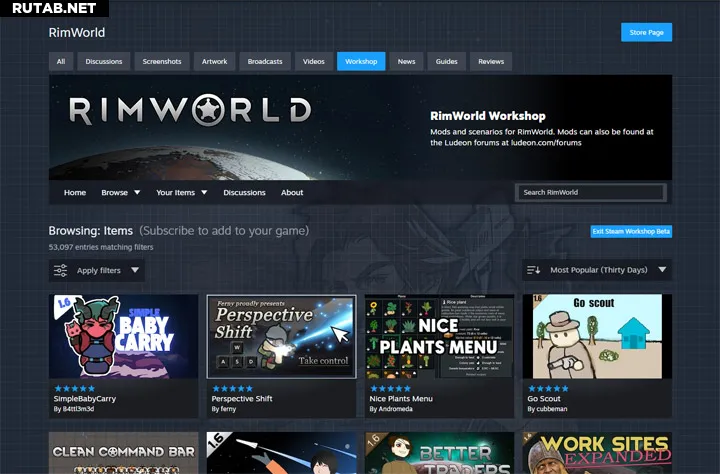The image size is (720, 474).
Task: Click into the Search RimWorld field
Action: tap(590, 192)
